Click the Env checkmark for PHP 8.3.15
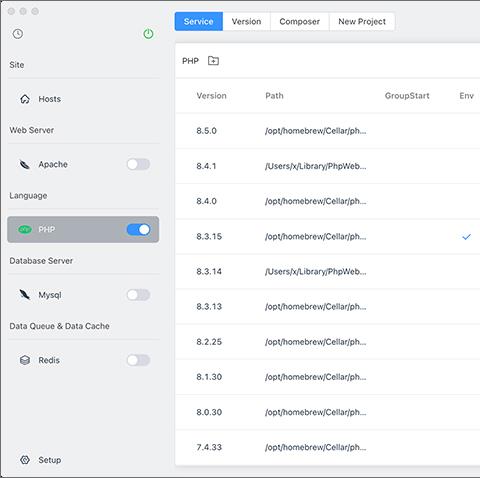480x478 pixels. pyautogui.click(x=466, y=237)
